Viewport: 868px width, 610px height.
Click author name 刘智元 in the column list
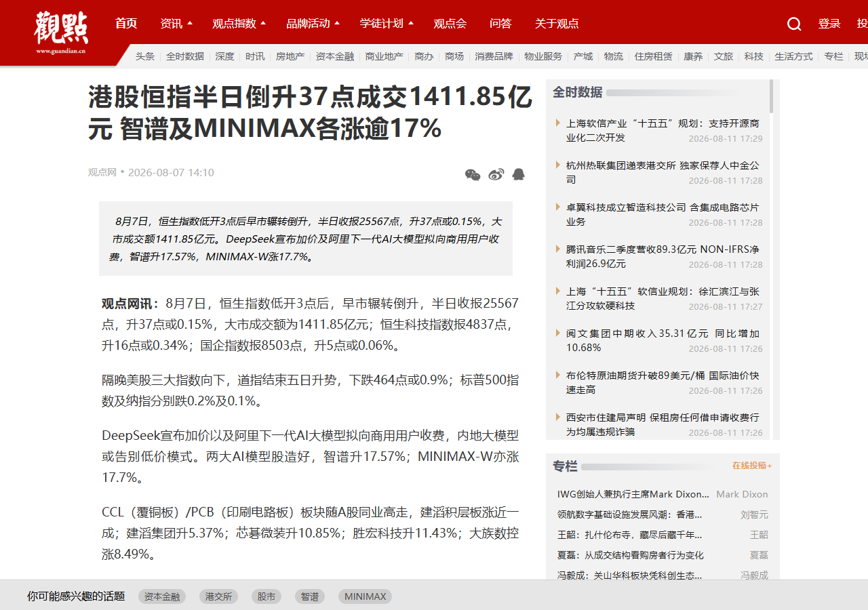click(x=754, y=514)
